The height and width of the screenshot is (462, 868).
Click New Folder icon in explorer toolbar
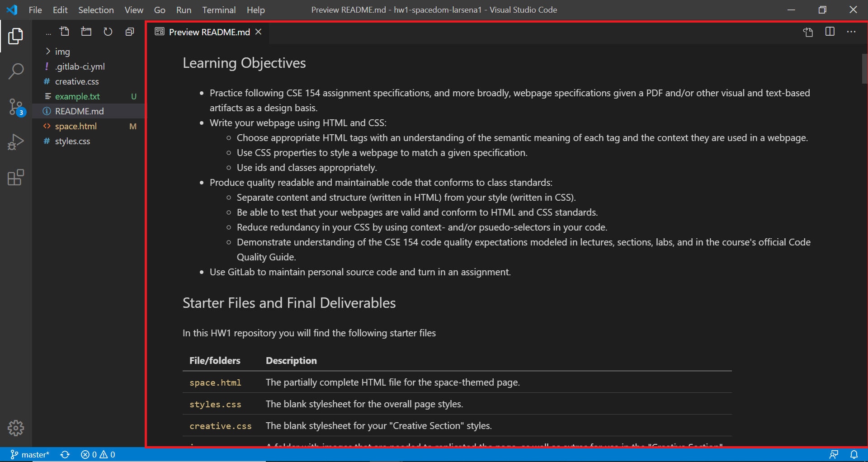click(x=86, y=32)
